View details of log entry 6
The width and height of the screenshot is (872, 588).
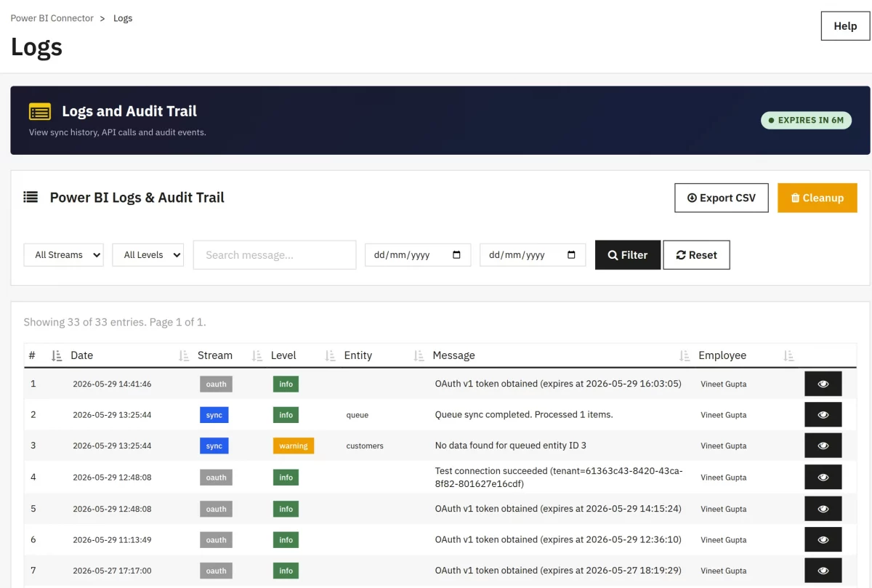click(823, 540)
